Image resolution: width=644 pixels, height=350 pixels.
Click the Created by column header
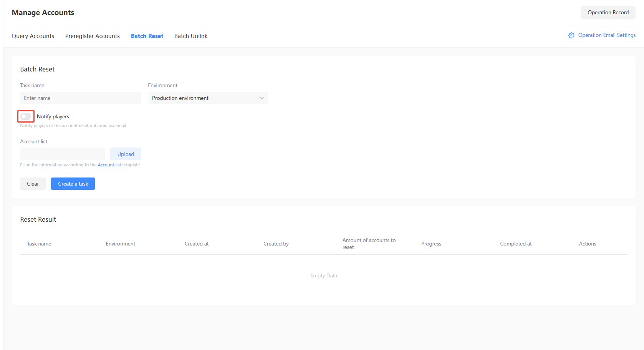click(x=276, y=244)
